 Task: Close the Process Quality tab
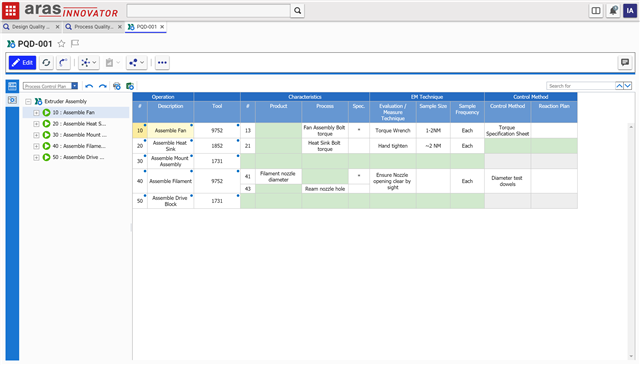pos(120,27)
